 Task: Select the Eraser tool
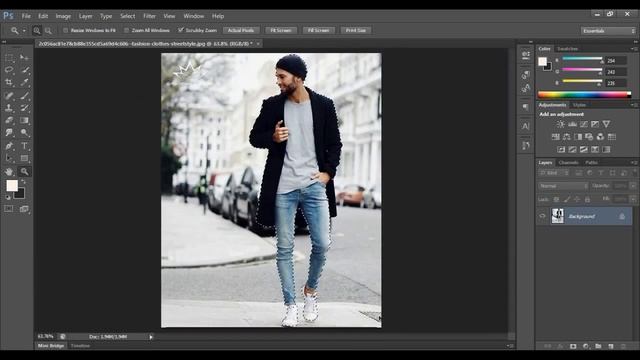click(9, 120)
